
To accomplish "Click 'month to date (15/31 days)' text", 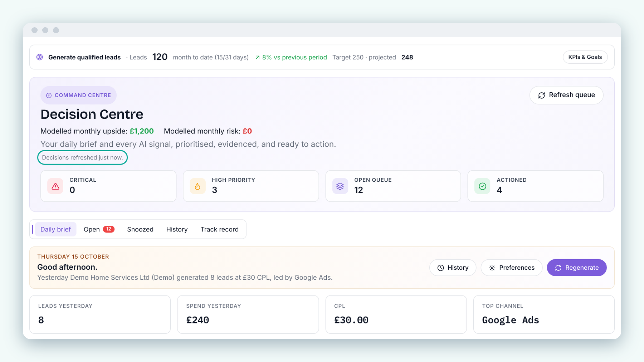I will 211,57.
